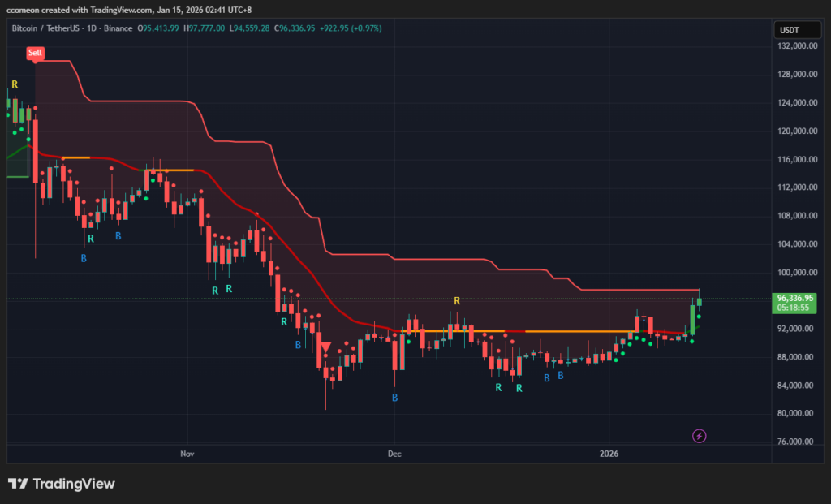Click the ccomeon created with TradingView.com text
This screenshot has height=504, width=831.
122,9
